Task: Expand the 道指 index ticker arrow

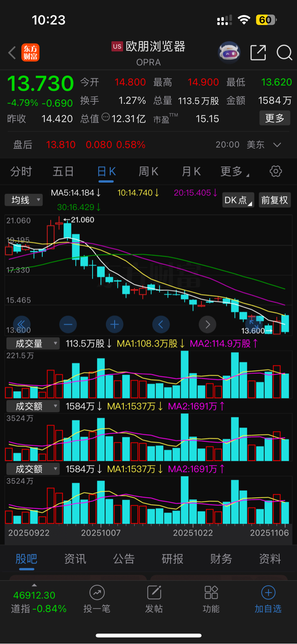Action: point(34,585)
